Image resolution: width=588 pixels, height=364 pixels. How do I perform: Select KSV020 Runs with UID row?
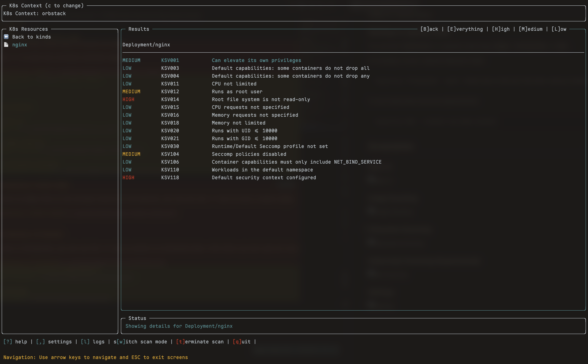click(x=353, y=131)
